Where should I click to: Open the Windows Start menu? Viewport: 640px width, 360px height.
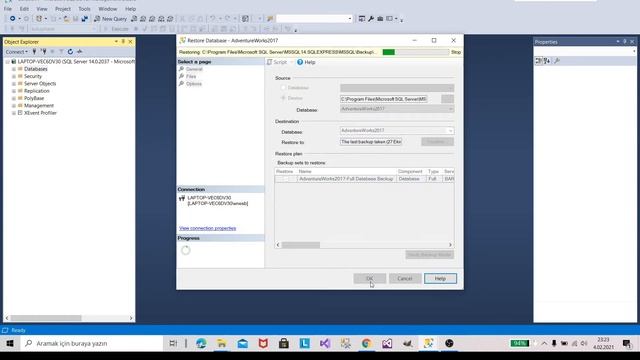tap(10, 344)
